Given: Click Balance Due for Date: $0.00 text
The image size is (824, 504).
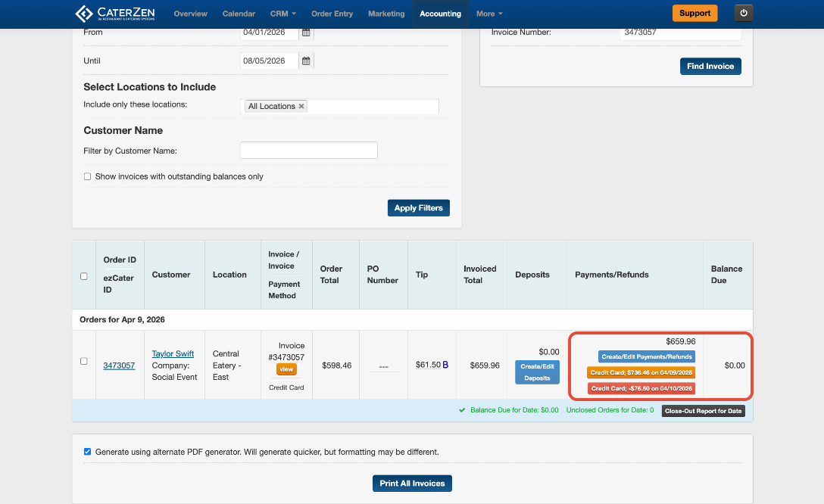Looking at the screenshot, I should point(514,410).
